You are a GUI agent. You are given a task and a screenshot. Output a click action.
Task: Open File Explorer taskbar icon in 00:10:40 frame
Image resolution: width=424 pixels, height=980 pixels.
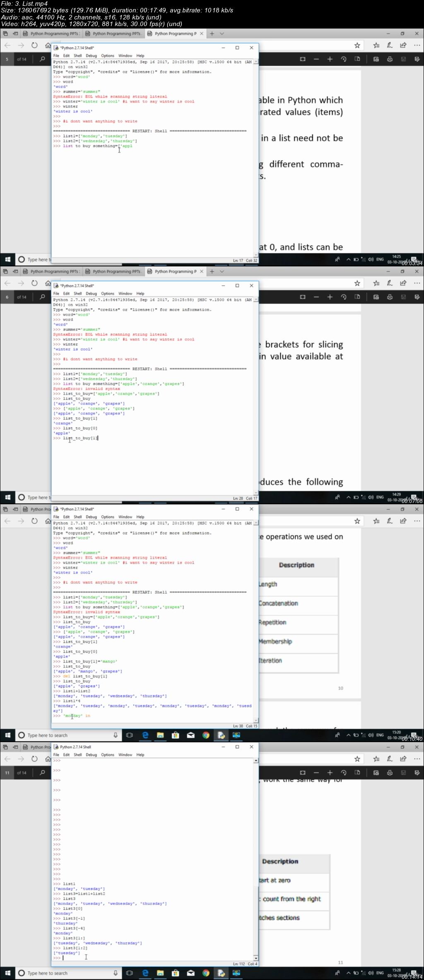pos(160,735)
